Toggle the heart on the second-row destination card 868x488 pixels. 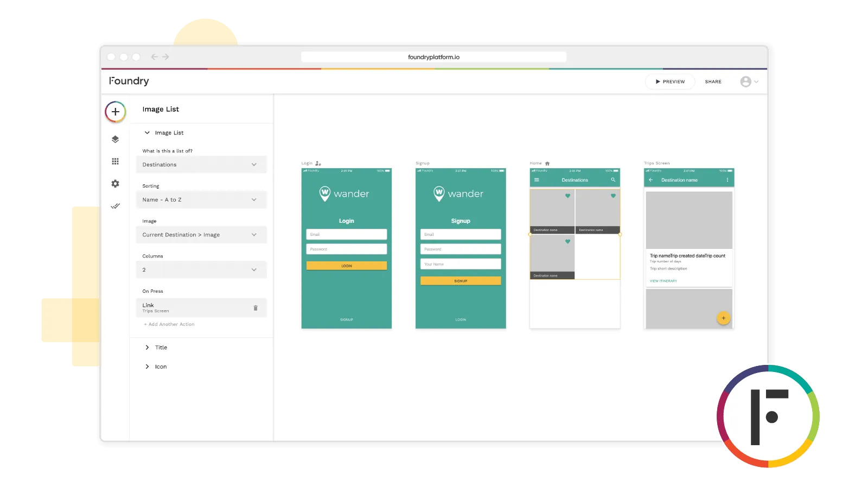pyautogui.click(x=568, y=241)
